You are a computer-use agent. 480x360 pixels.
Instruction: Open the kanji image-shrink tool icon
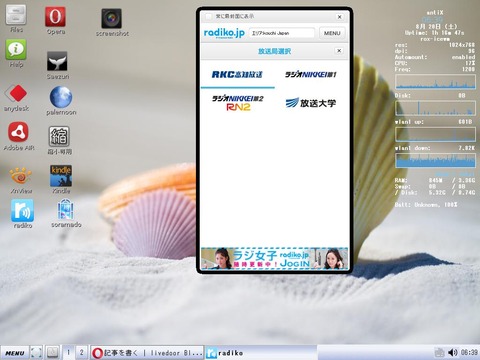click(59, 136)
